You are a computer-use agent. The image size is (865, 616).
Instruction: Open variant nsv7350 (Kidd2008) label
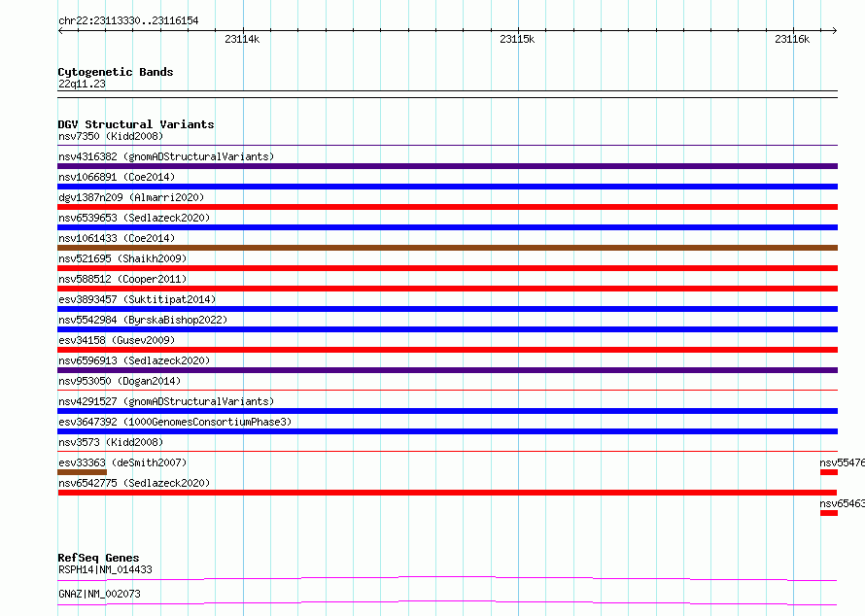pyautogui.click(x=111, y=136)
